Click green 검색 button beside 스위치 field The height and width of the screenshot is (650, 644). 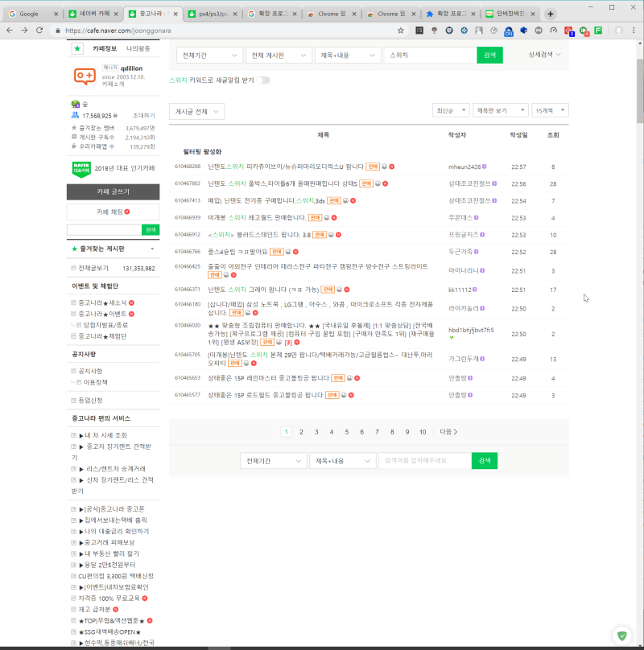[489, 56]
